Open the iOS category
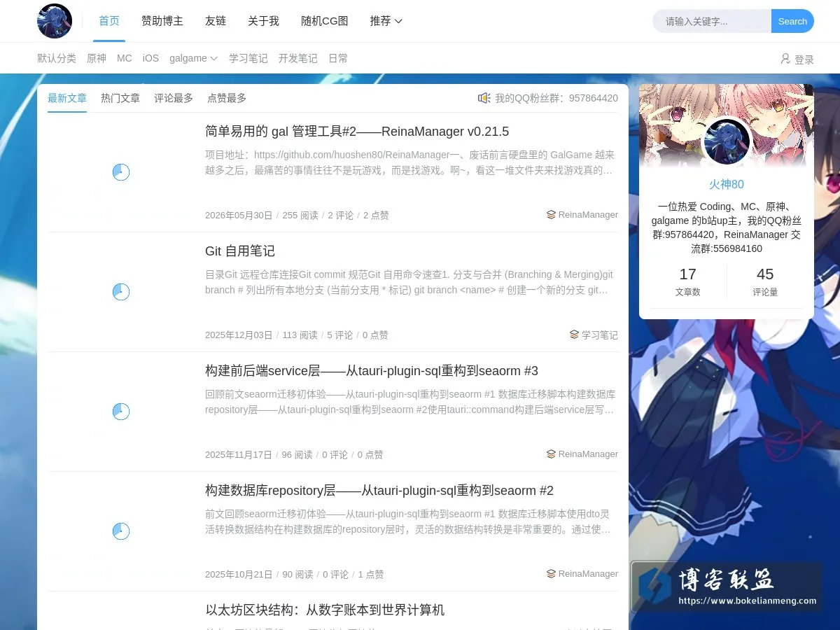The height and width of the screenshot is (630, 840). pos(150,58)
